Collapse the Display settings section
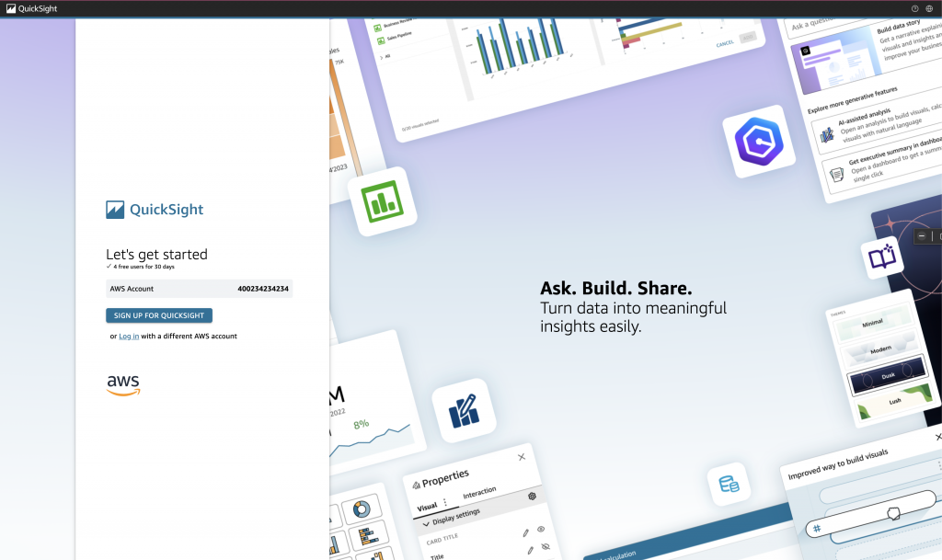The image size is (942, 560). click(427, 522)
